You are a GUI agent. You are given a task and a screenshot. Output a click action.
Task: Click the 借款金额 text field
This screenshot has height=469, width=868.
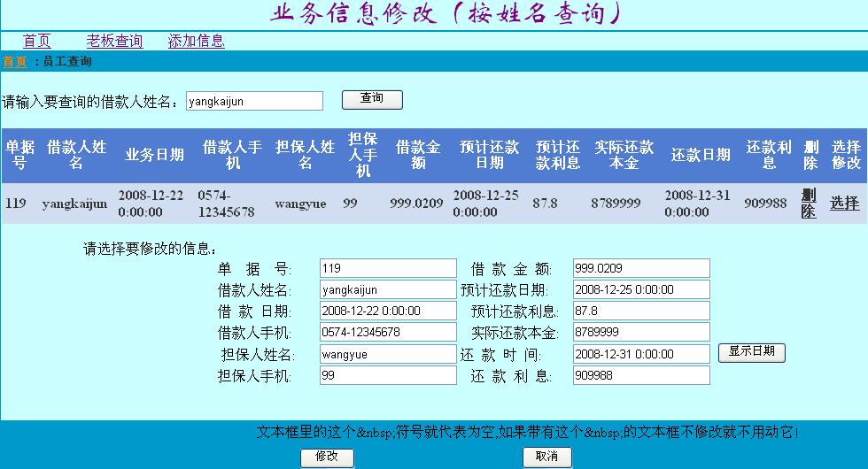pos(640,268)
